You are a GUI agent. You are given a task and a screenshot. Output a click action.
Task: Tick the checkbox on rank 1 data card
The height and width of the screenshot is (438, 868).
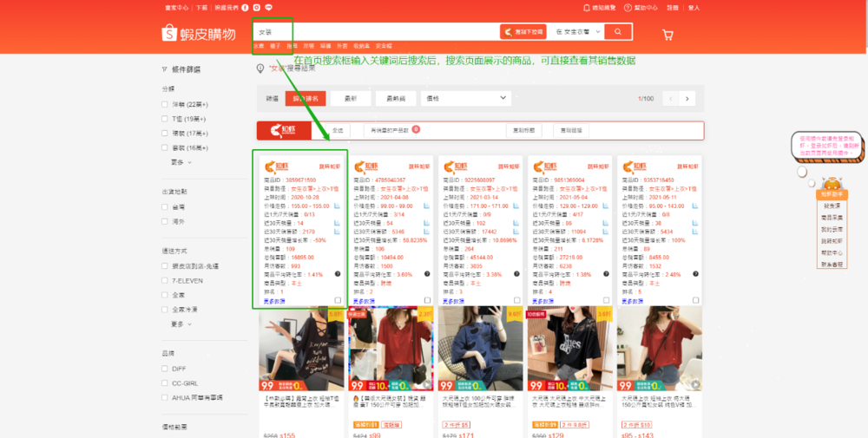338,300
